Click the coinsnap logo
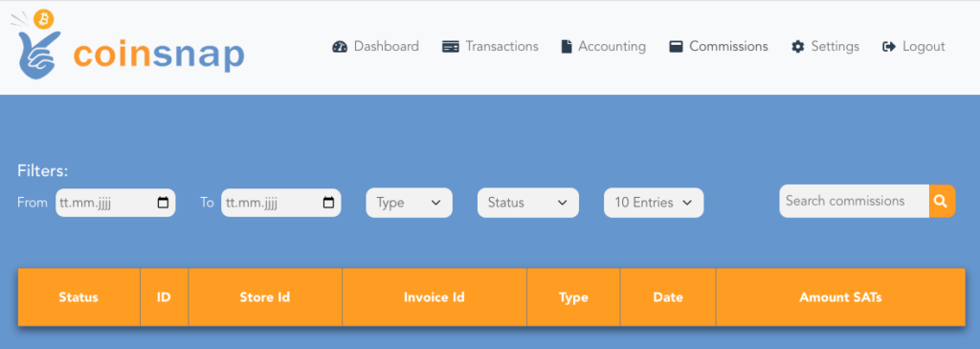The image size is (980, 349). [x=127, y=45]
